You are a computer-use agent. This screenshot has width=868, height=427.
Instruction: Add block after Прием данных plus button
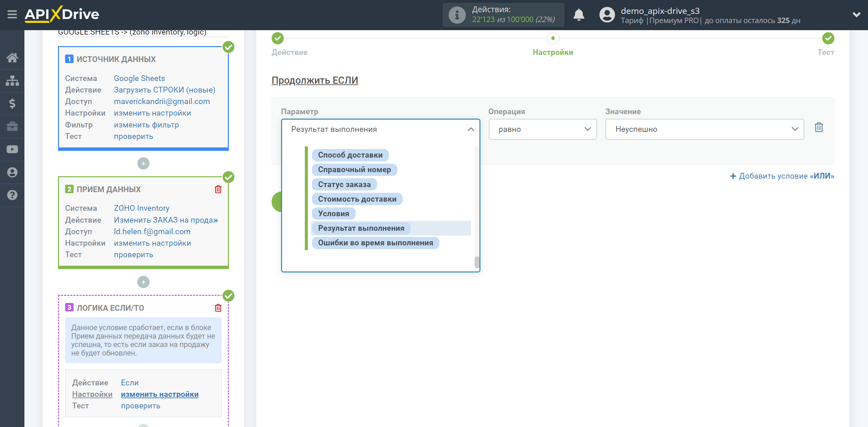[143, 282]
